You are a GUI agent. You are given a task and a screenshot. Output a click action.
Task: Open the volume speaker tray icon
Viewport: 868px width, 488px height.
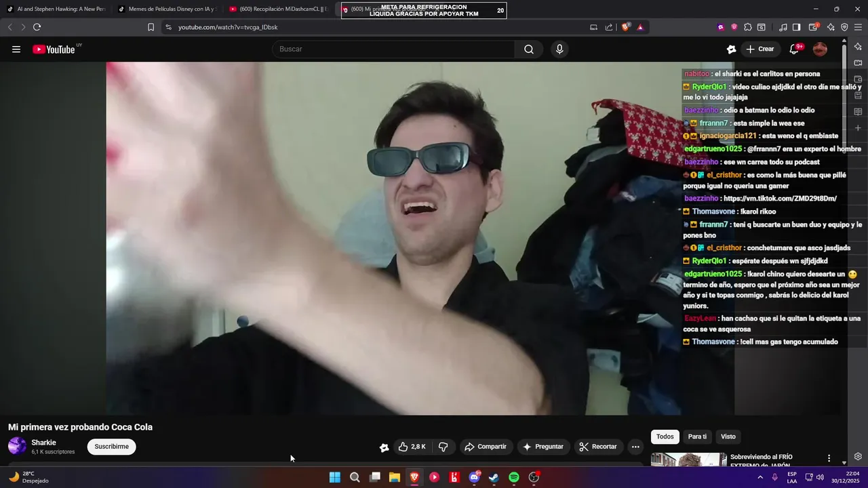(820, 477)
